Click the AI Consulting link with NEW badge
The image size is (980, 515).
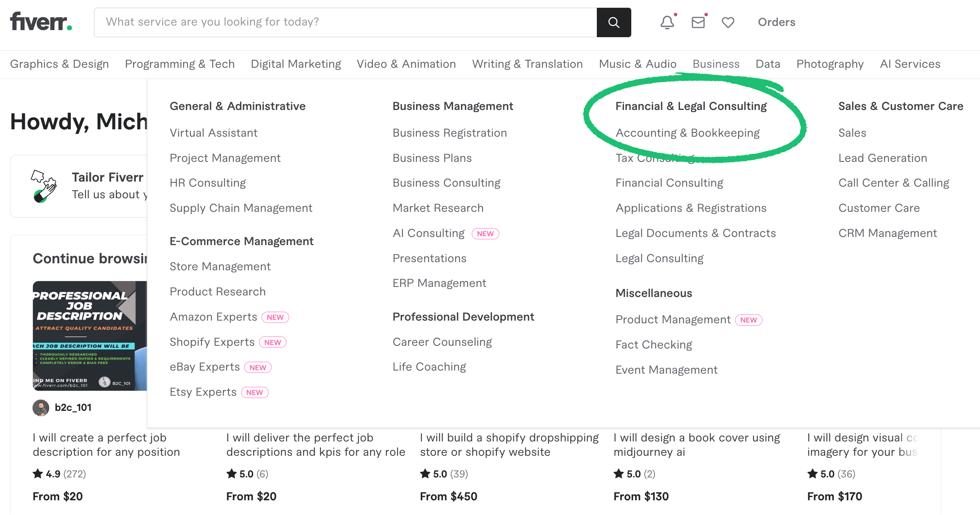point(428,233)
